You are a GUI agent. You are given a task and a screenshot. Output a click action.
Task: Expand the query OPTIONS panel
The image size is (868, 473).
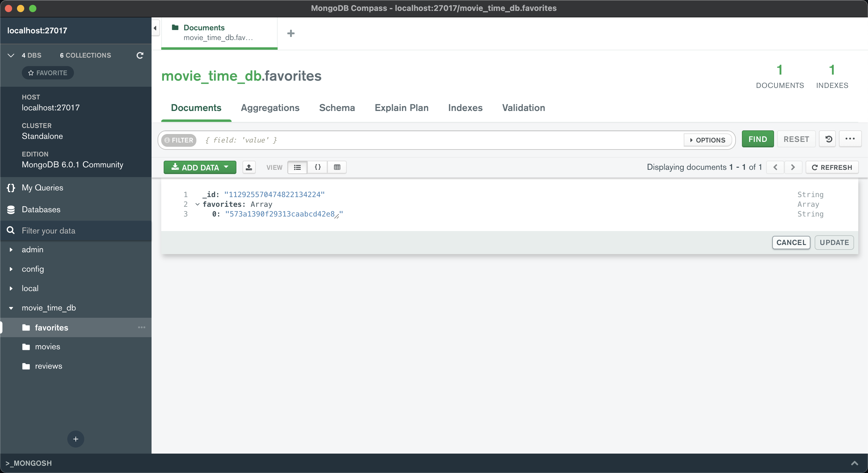[x=707, y=140]
